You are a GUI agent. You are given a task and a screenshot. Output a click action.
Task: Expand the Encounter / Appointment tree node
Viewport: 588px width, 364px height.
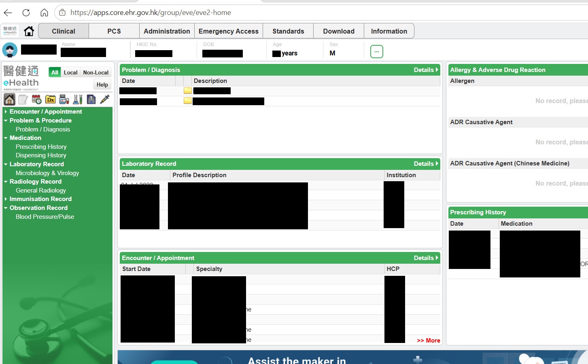click(6, 112)
